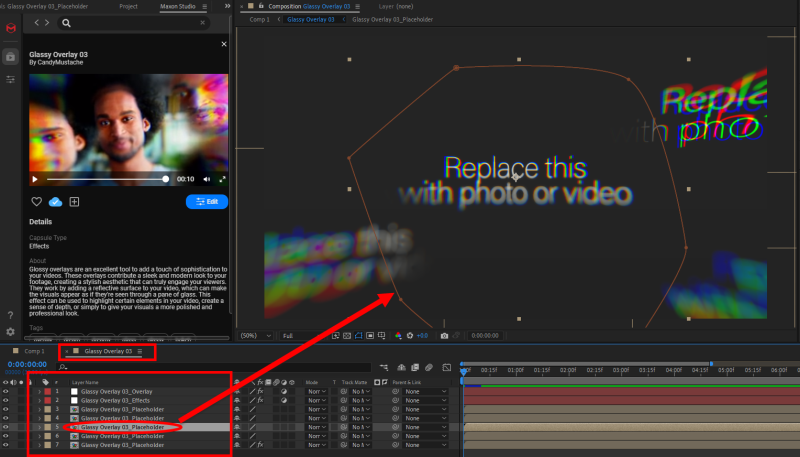Open the sliders settings icon in sidebar

(10, 79)
